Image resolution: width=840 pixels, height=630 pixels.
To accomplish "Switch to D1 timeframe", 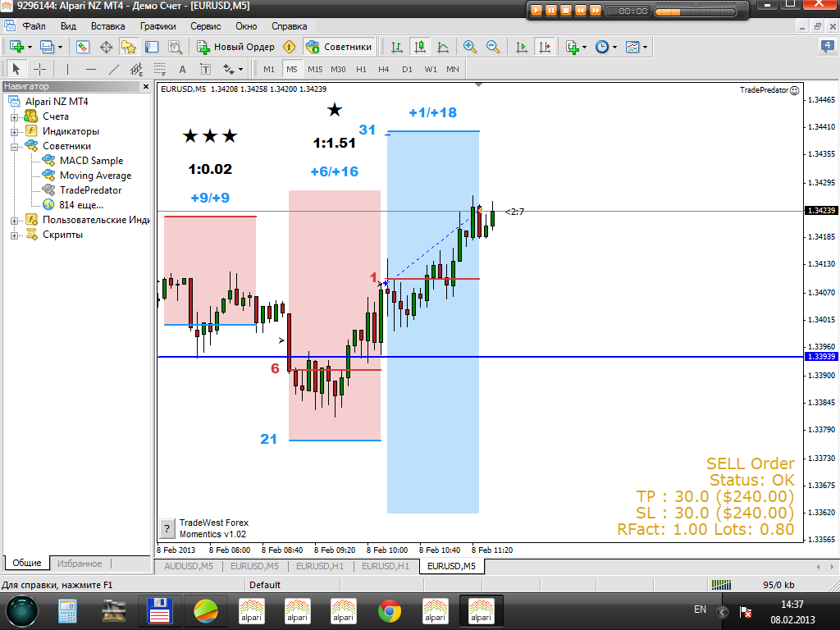I will pos(407,69).
